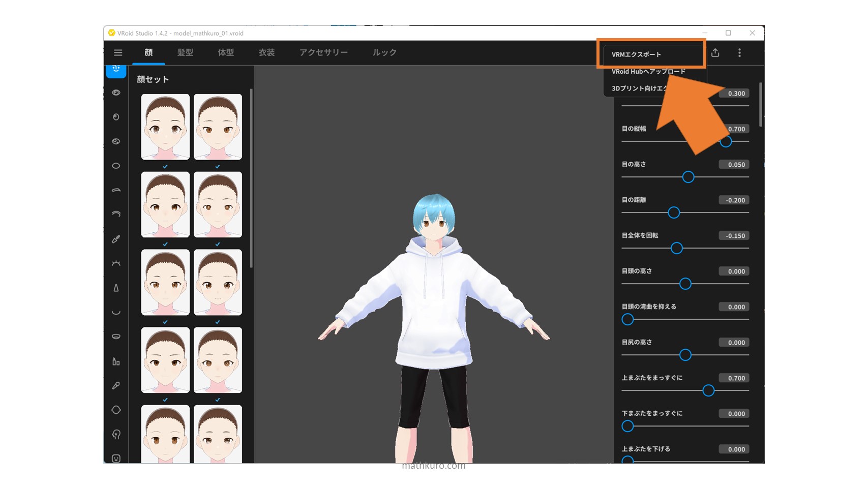Switch to the ルック tab
Screen dimensions: 868x488
[384, 52]
